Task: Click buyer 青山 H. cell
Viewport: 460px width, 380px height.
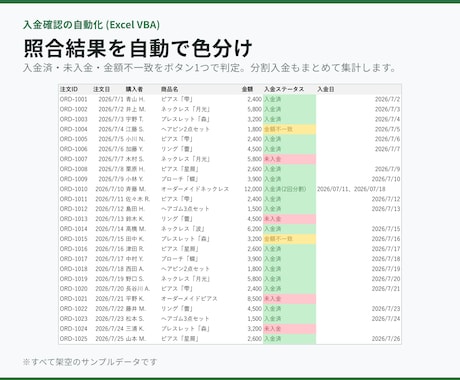Action: tap(135, 99)
